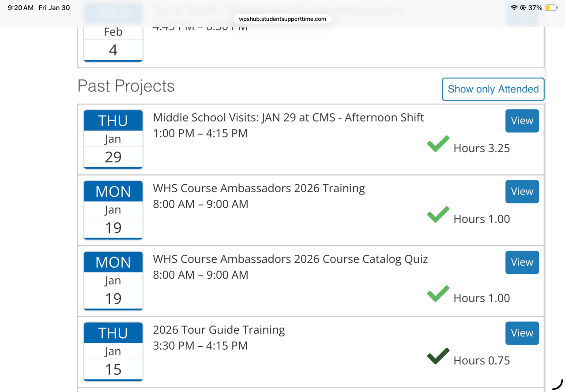The width and height of the screenshot is (565, 392).
Task: Click the green checkmark for Jan 29 visit
Action: (438, 144)
